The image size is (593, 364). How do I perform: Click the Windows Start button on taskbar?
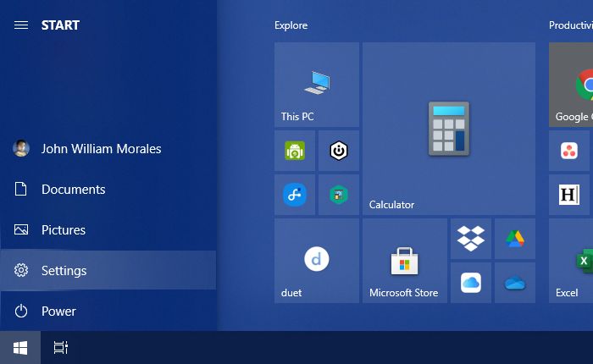[20, 348]
